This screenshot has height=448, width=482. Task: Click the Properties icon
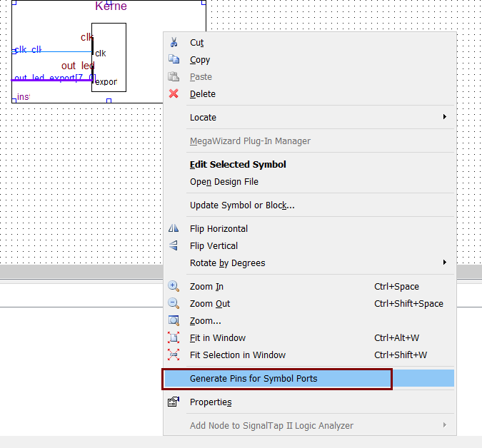pyautogui.click(x=174, y=402)
